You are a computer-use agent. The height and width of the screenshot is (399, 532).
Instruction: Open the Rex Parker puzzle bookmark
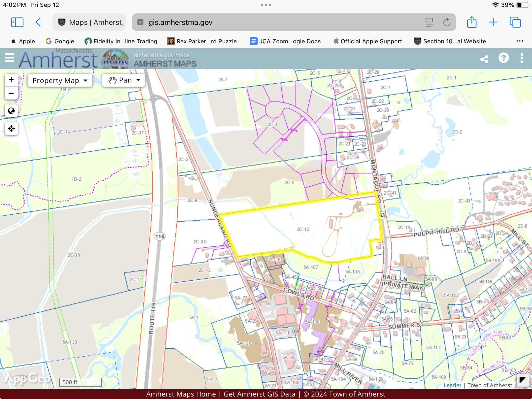click(x=202, y=41)
